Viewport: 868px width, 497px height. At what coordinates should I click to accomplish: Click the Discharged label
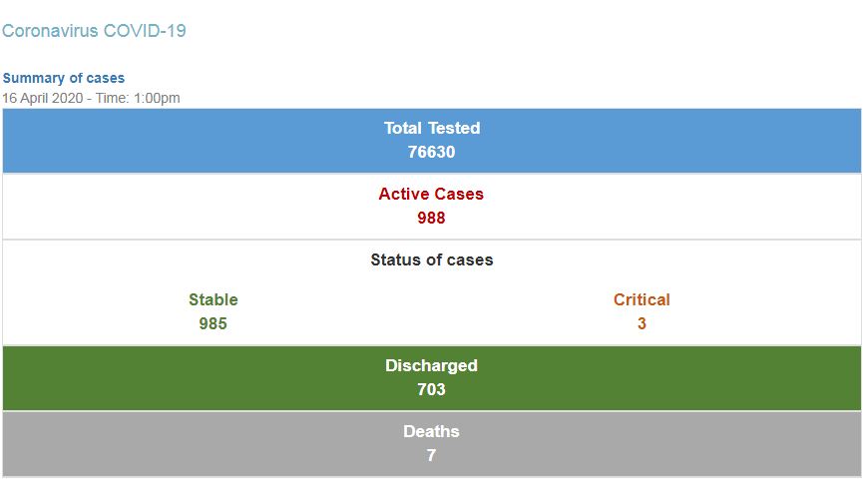pos(431,365)
